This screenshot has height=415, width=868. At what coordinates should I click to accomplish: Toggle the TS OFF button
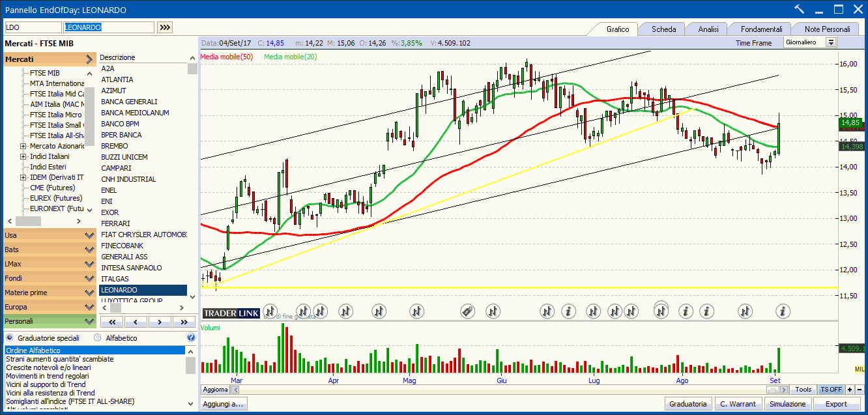pyautogui.click(x=831, y=390)
